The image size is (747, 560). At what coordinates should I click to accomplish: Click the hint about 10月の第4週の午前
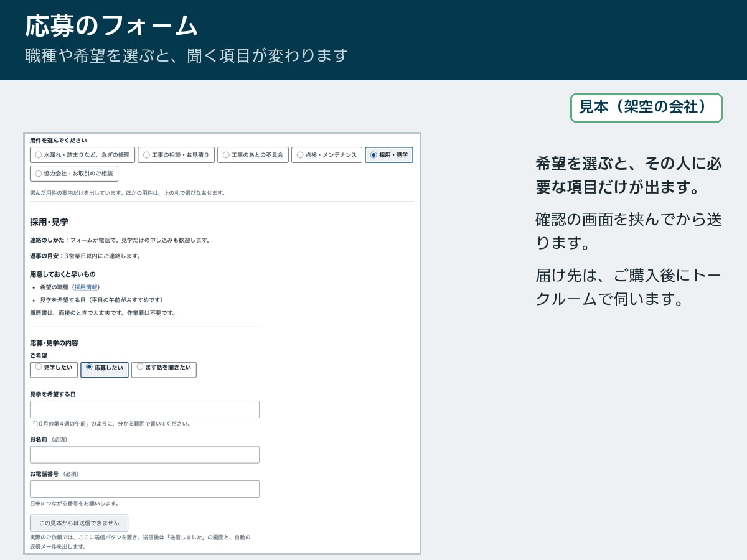110,424
